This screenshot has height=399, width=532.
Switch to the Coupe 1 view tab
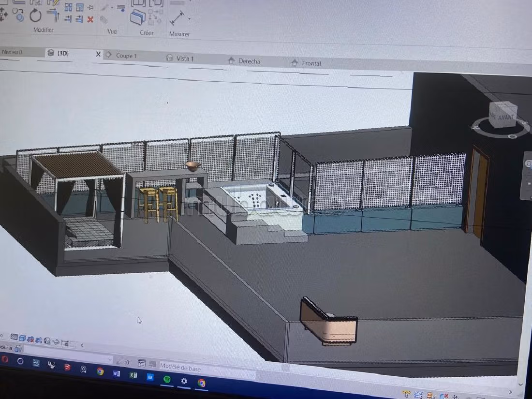[x=126, y=56]
